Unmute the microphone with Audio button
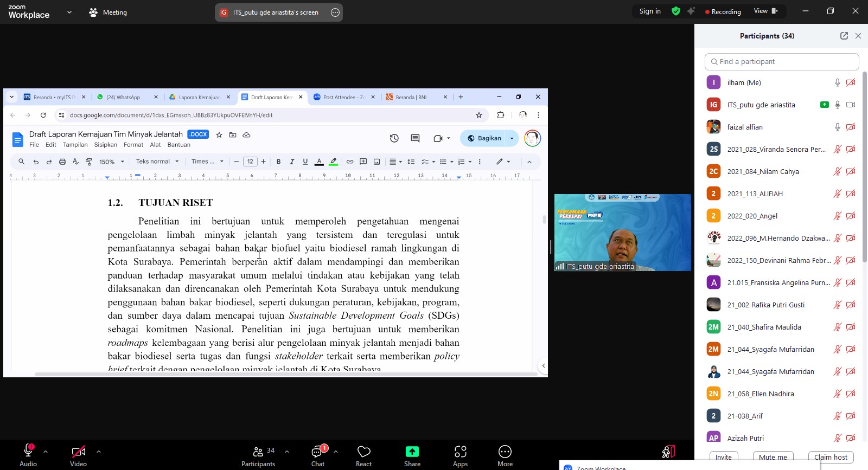Image resolution: width=868 pixels, height=470 pixels. (x=28, y=455)
